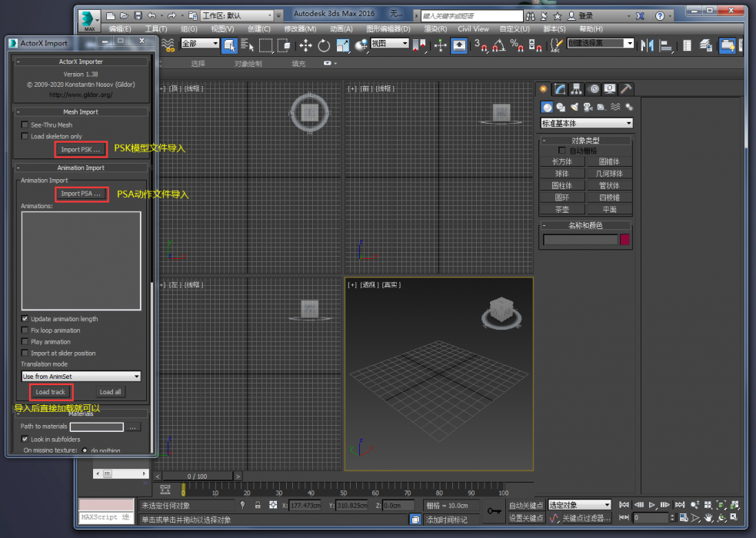The height and width of the screenshot is (538, 756).
Task: Activate the Select Object tool
Action: tap(229, 46)
